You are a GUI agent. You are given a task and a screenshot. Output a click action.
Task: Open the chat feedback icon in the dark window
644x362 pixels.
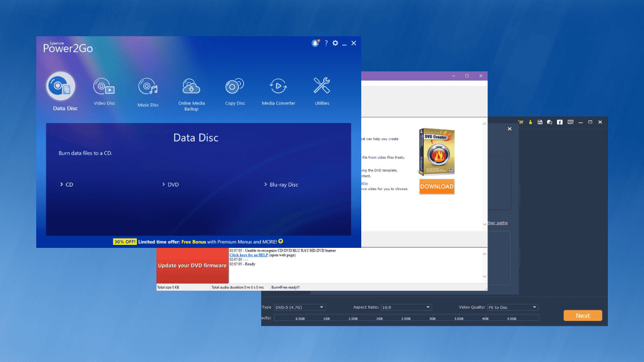click(549, 122)
